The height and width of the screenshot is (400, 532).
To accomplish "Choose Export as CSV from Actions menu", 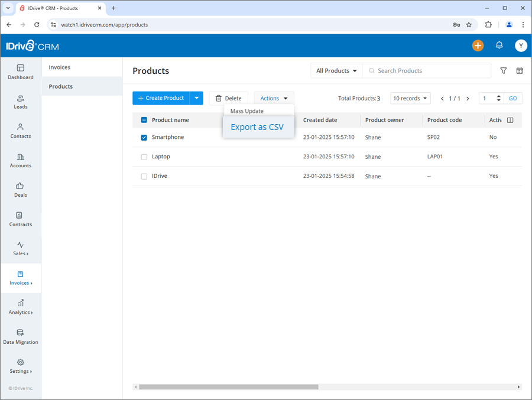I will tap(257, 126).
